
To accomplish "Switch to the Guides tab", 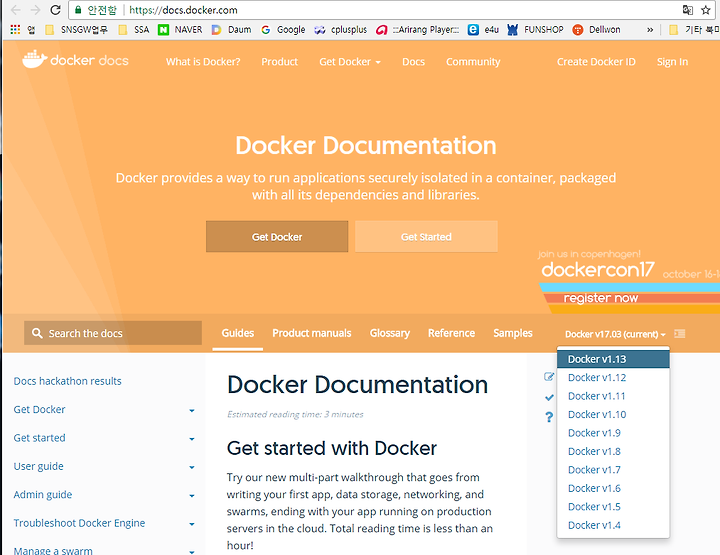I will (x=237, y=333).
